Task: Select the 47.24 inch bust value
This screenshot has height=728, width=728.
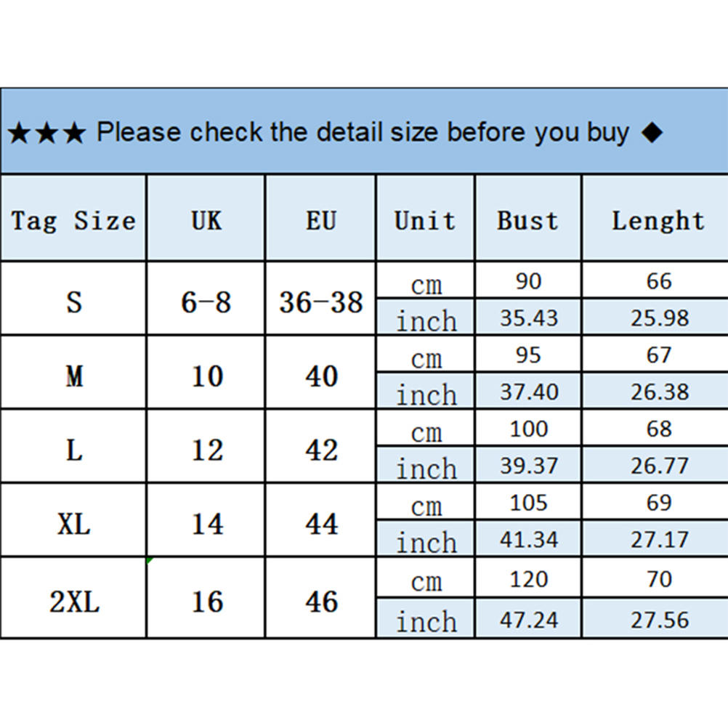Action: click(528, 620)
